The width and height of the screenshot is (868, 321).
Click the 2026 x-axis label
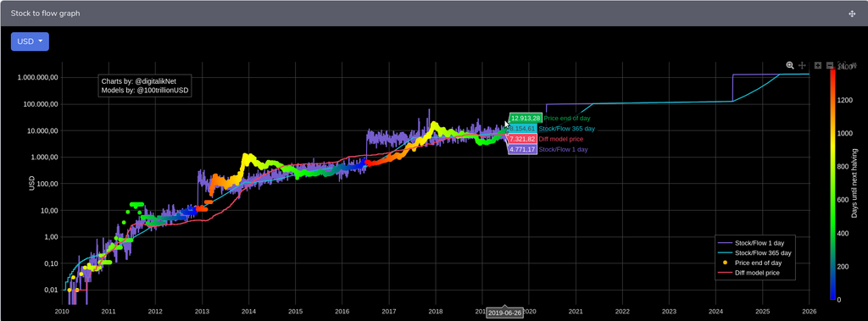(x=810, y=313)
